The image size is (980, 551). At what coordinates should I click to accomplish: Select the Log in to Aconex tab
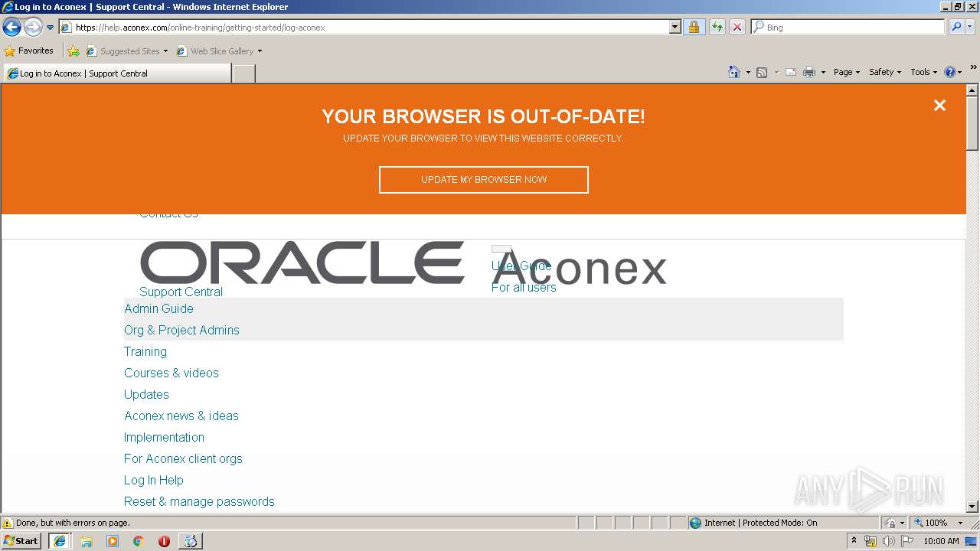tap(117, 73)
